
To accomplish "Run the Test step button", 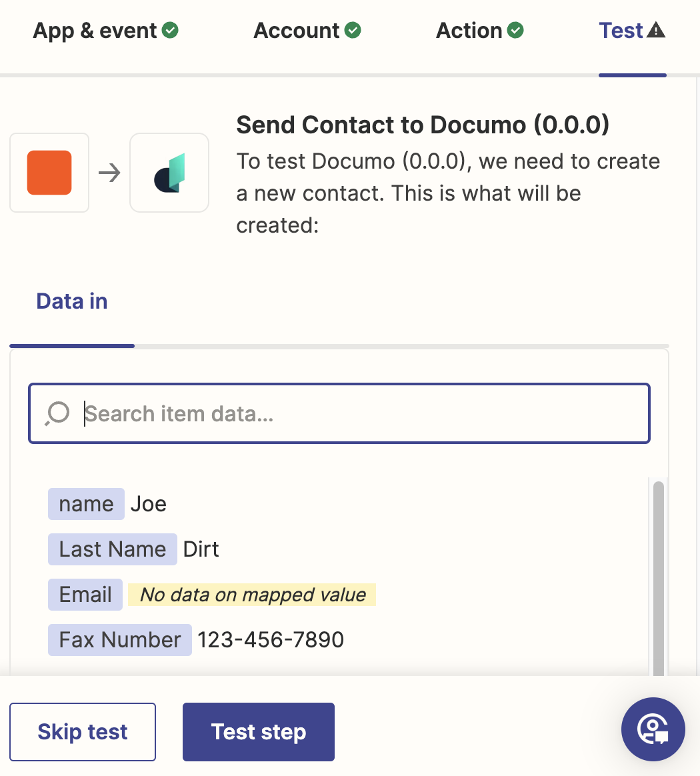I will tap(259, 732).
